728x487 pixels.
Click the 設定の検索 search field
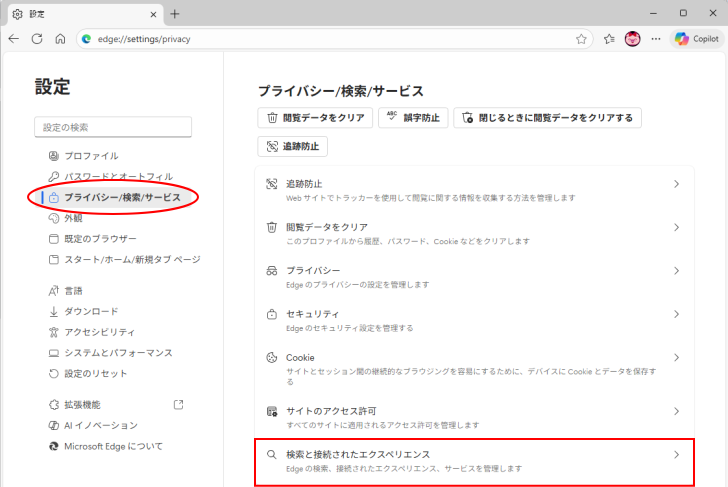113,127
